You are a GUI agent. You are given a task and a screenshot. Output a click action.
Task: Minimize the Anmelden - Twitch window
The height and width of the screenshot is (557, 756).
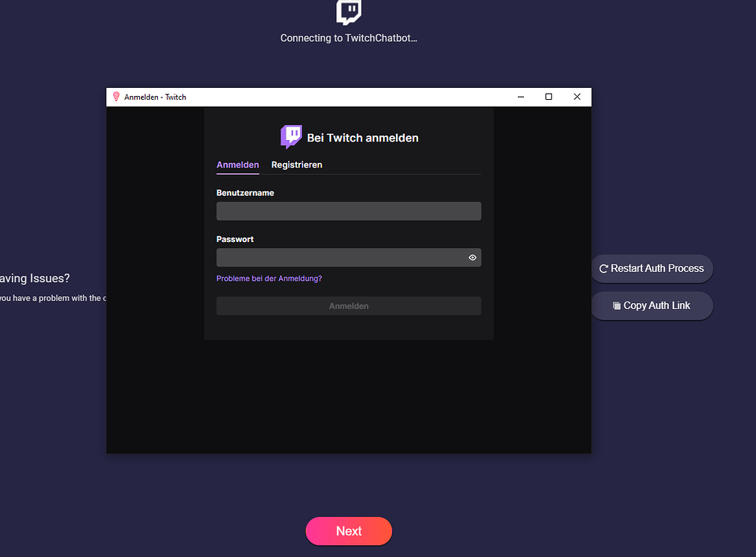click(x=520, y=96)
